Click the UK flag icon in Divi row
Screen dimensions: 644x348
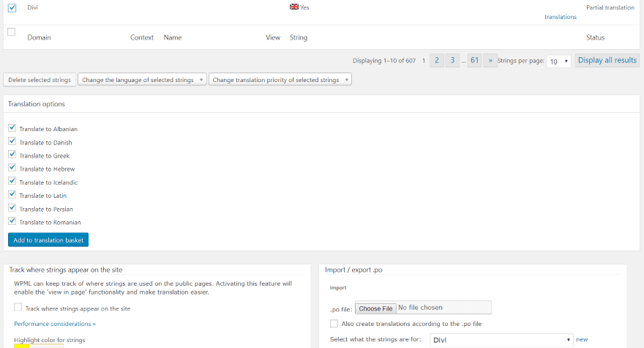click(x=293, y=7)
